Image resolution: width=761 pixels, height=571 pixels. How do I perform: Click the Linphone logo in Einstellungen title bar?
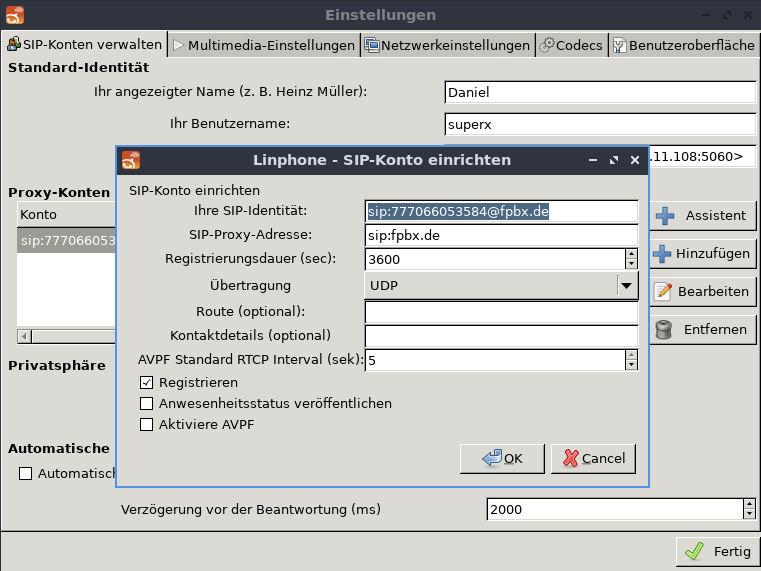pyautogui.click(x=15, y=15)
